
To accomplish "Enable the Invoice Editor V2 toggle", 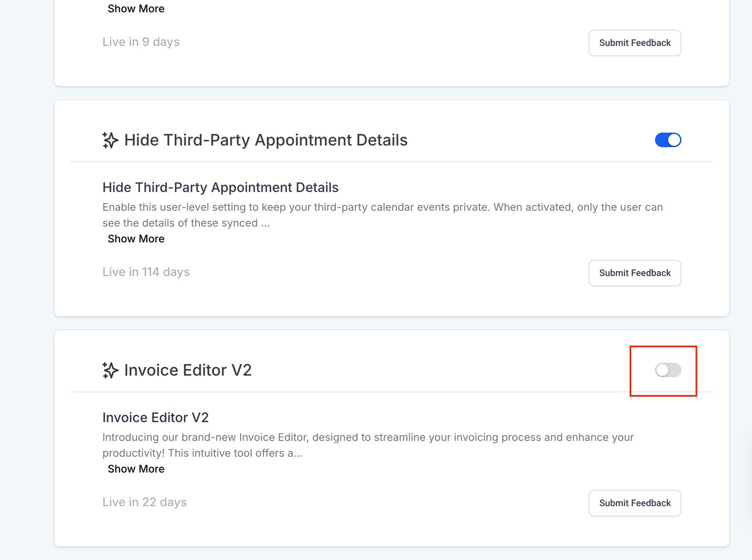I will pos(668,370).
